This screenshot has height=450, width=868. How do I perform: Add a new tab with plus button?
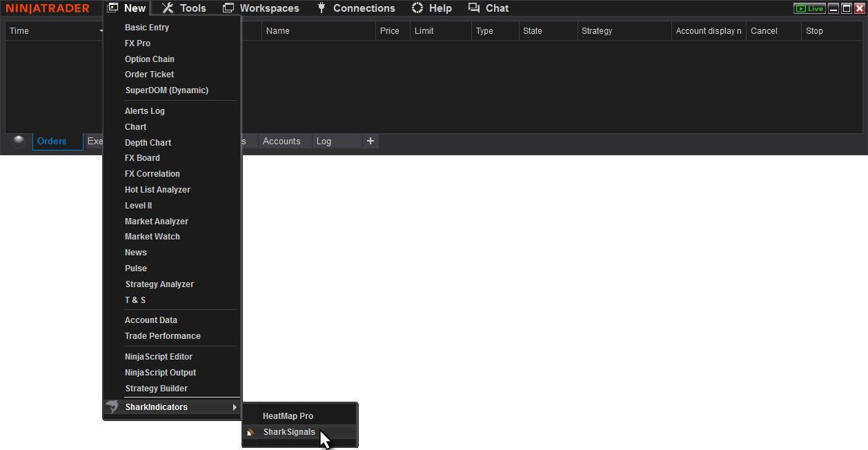[371, 141]
